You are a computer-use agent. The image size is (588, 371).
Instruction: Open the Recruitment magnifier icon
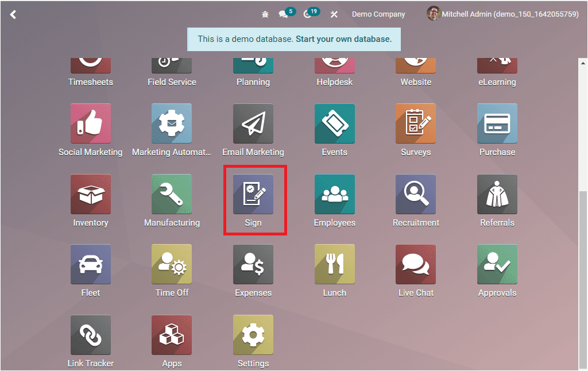coord(416,194)
